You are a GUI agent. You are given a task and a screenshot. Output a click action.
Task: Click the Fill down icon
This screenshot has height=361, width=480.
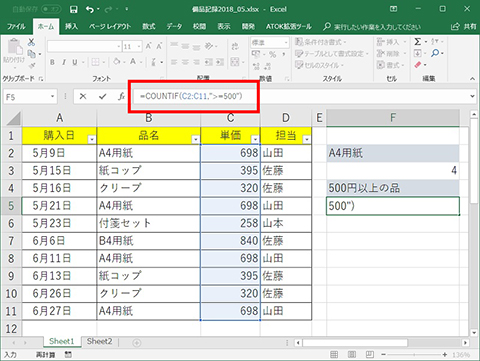(x=418, y=53)
